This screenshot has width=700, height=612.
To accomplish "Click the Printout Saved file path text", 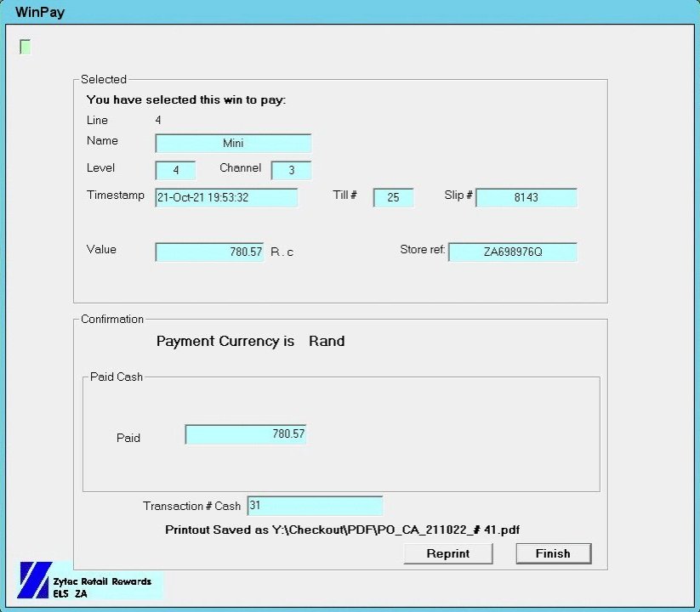I will click(342, 530).
